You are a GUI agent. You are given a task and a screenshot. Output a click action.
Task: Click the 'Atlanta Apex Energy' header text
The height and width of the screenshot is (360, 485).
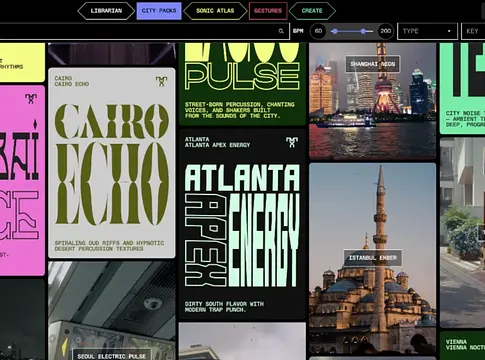(x=217, y=145)
